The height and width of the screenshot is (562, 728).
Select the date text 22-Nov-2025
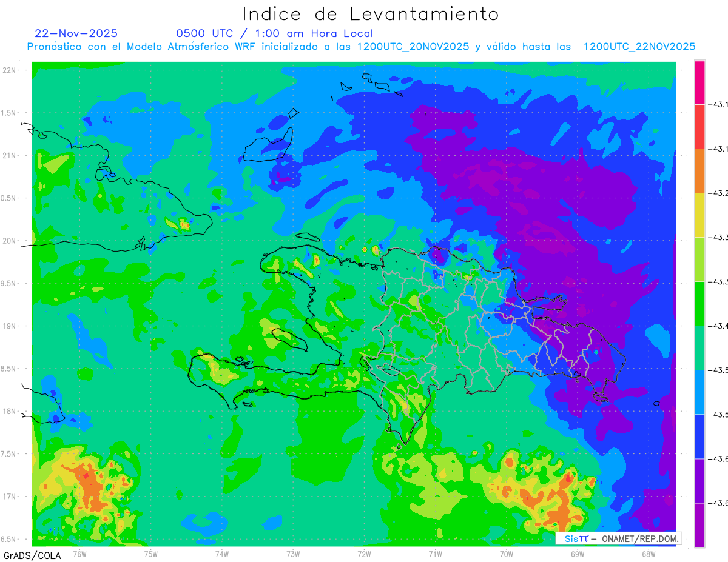pyautogui.click(x=76, y=33)
